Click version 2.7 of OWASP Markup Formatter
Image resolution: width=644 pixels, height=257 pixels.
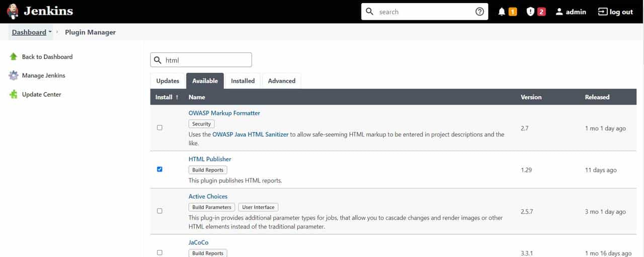coord(525,128)
